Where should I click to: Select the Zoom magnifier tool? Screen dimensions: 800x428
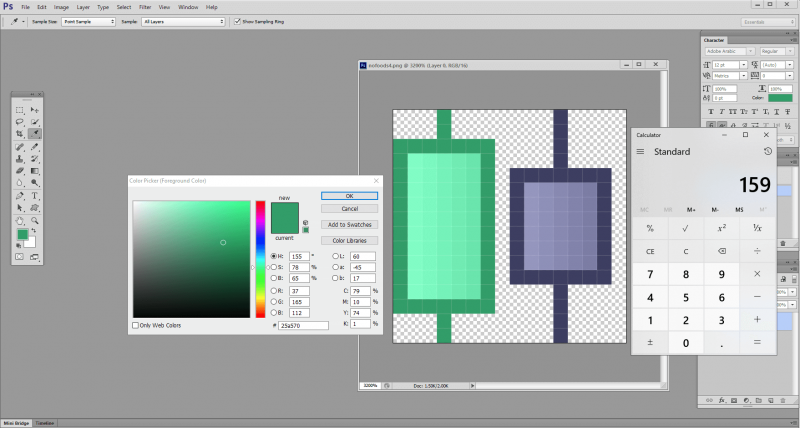point(35,220)
